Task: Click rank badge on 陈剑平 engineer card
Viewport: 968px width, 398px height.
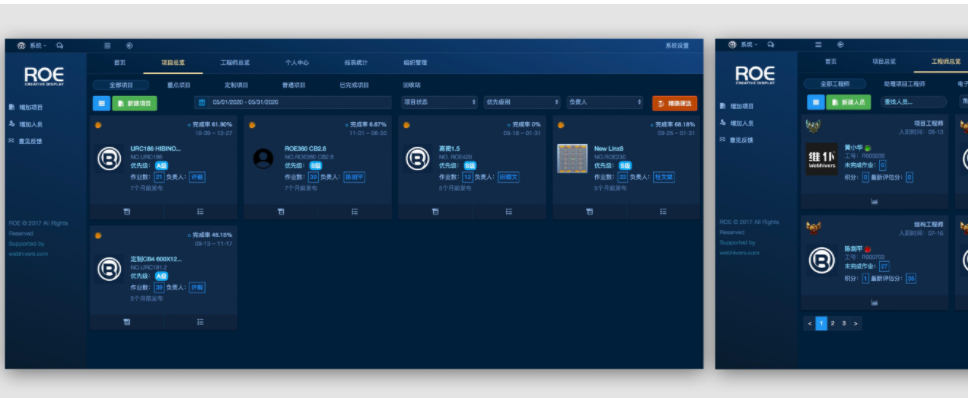Action: (x=813, y=228)
